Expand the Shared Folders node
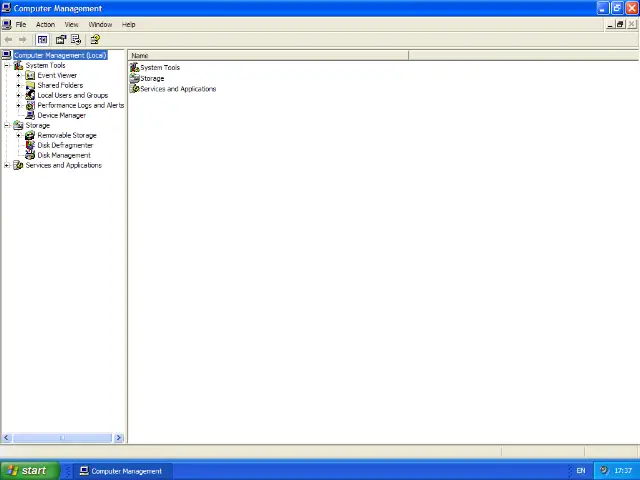The image size is (640, 480). click(18, 85)
